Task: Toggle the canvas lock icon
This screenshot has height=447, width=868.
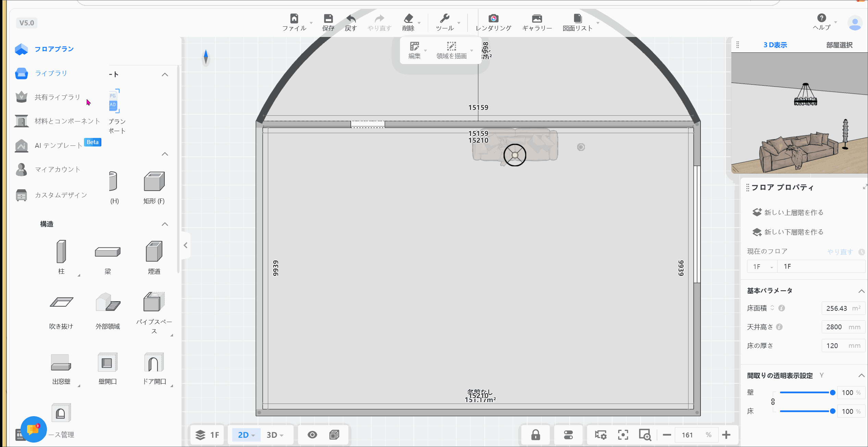Action: (x=536, y=435)
